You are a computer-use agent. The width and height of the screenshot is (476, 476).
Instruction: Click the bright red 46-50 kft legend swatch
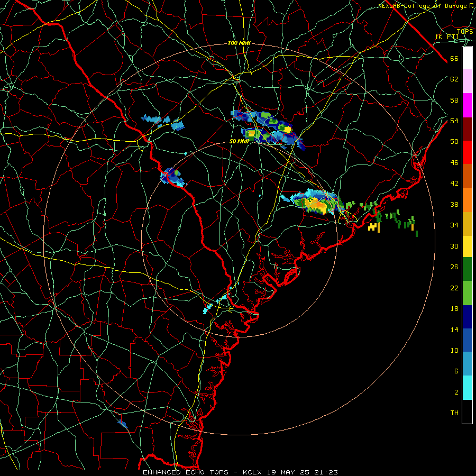467,152
